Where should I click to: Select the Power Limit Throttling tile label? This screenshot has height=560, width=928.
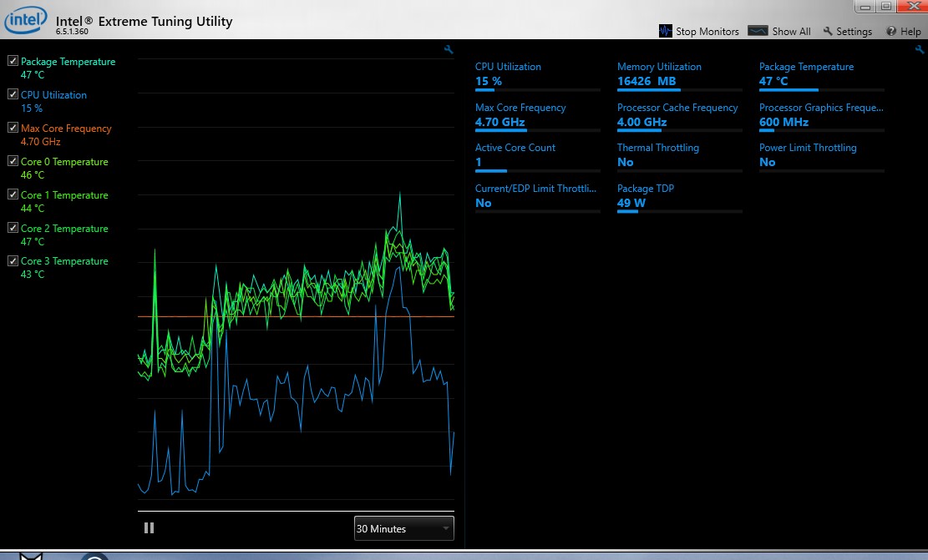click(x=807, y=148)
